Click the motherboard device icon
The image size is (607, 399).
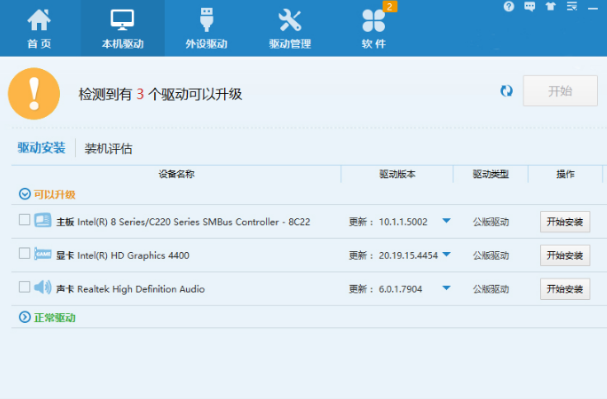tap(43, 220)
